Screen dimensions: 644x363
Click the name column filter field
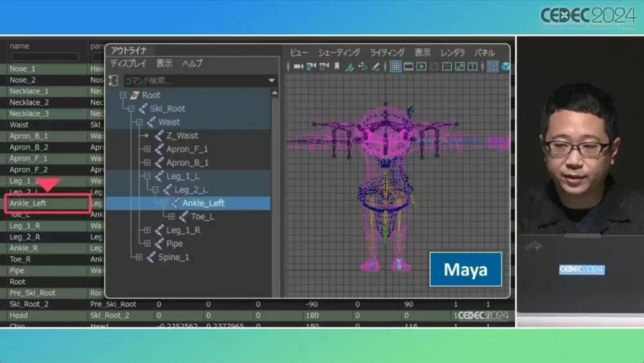45,57
